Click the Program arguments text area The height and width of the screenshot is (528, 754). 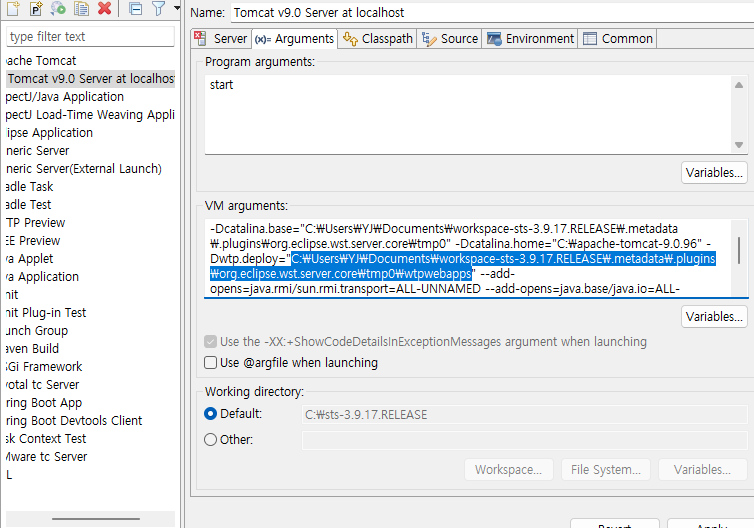(x=469, y=114)
